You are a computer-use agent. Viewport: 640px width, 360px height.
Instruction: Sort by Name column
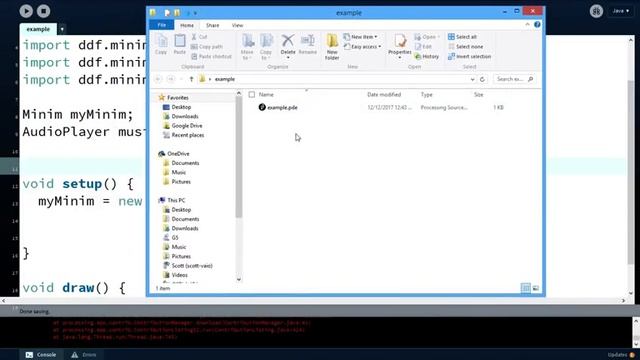point(266,94)
